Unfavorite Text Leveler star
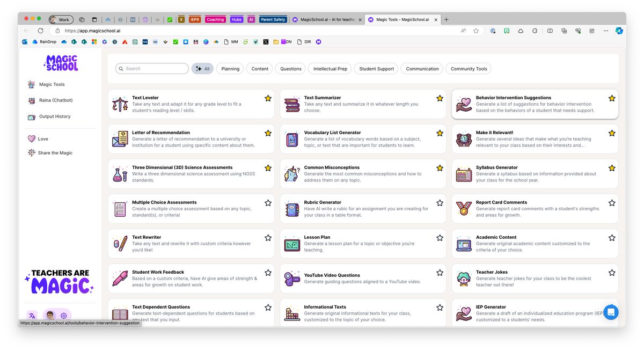Screen dimensions: 644x351 (268, 98)
